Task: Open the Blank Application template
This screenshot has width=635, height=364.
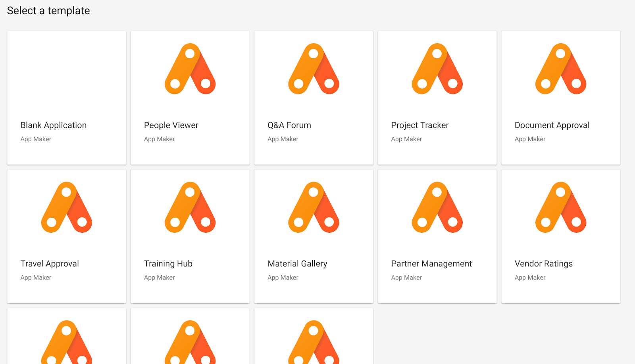Action: (x=67, y=98)
